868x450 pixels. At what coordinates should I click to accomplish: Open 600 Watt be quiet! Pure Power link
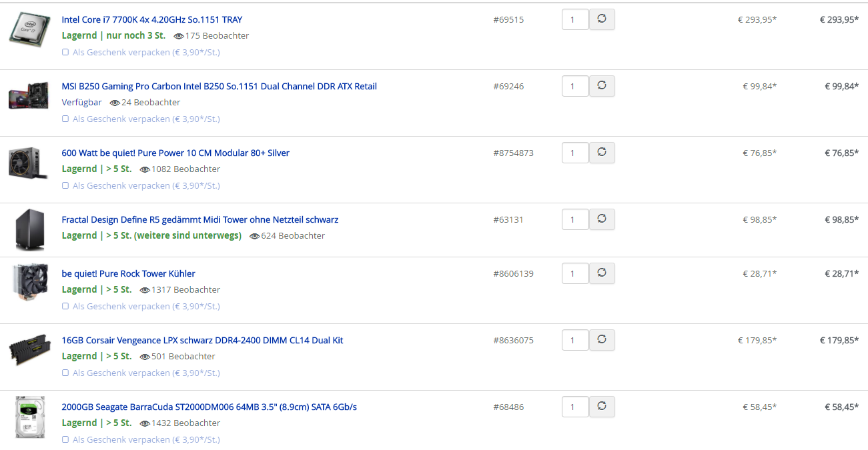tap(175, 153)
